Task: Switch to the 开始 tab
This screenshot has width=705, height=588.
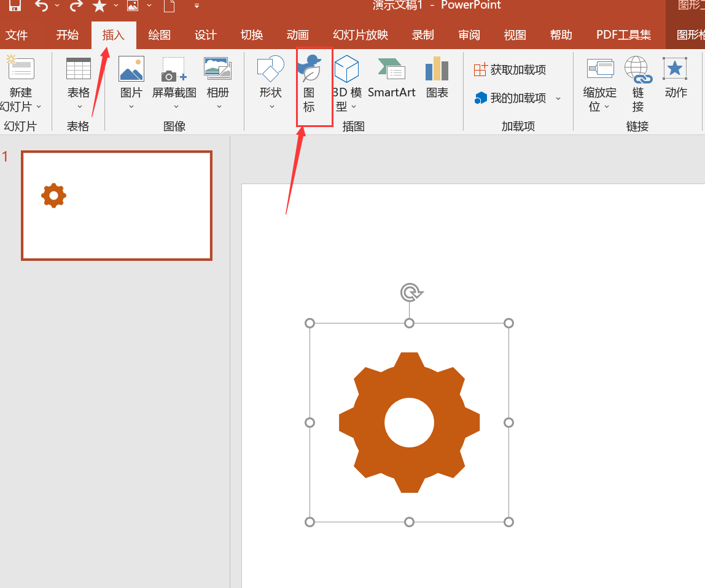Action: (x=68, y=35)
